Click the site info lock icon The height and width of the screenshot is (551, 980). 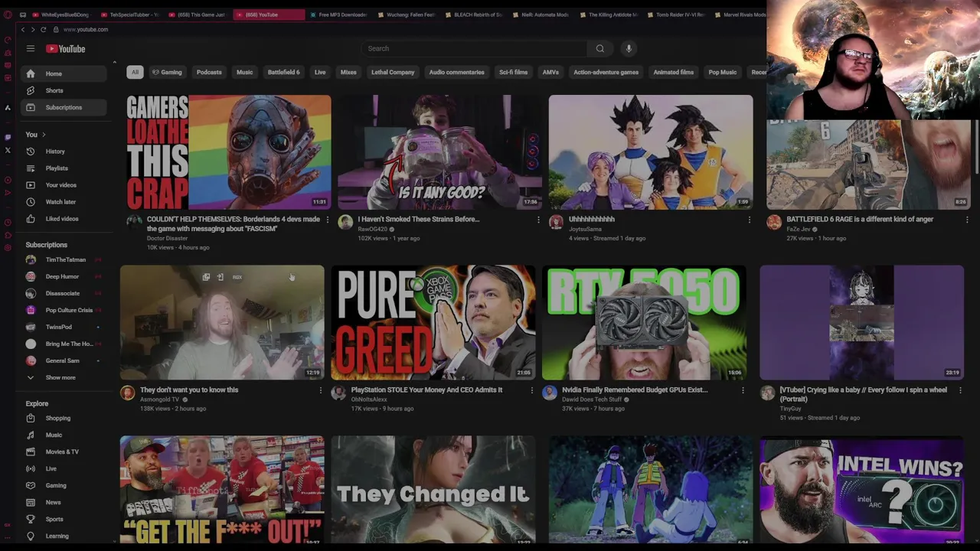[55, 29]
